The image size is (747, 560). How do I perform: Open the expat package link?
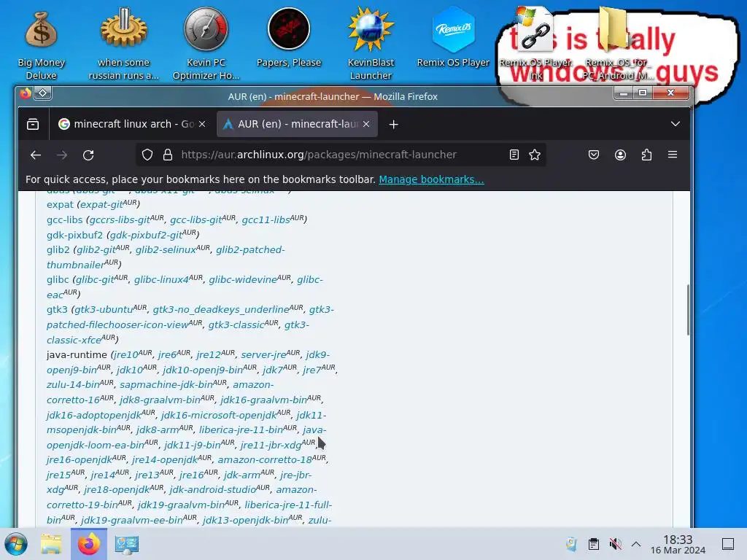tap(60, 205)
